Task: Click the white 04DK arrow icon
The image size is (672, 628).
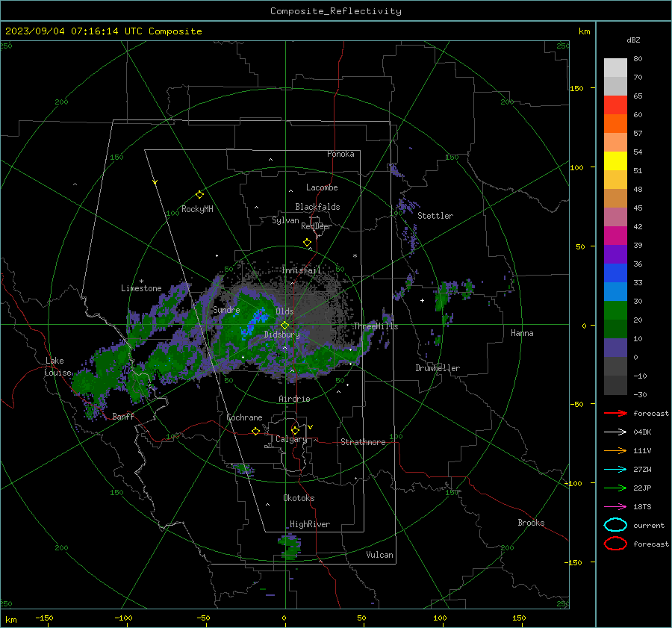Action: (615, 432)
